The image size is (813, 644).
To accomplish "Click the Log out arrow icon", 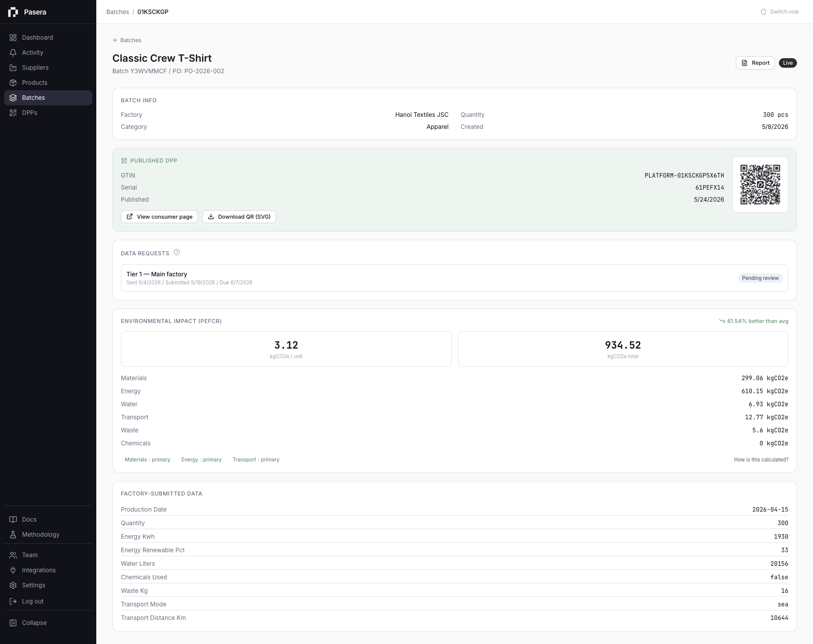I will click(13, 601).
